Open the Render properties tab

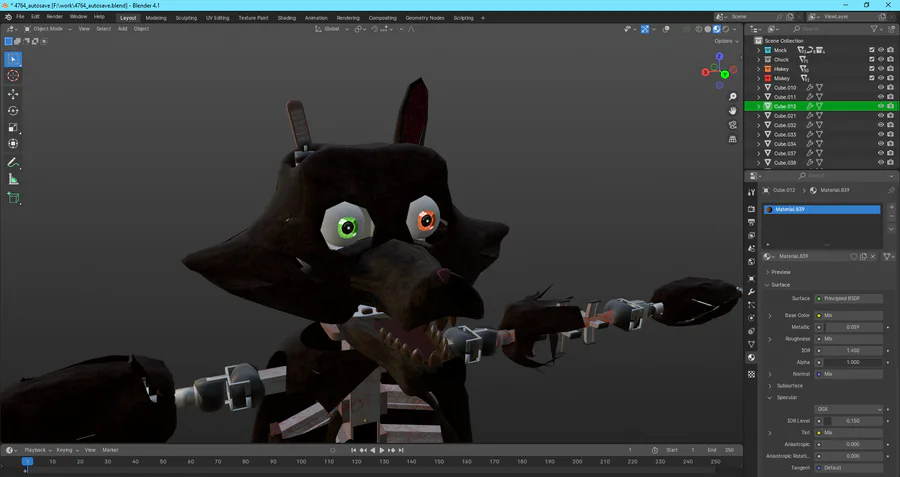pos(751,209)
